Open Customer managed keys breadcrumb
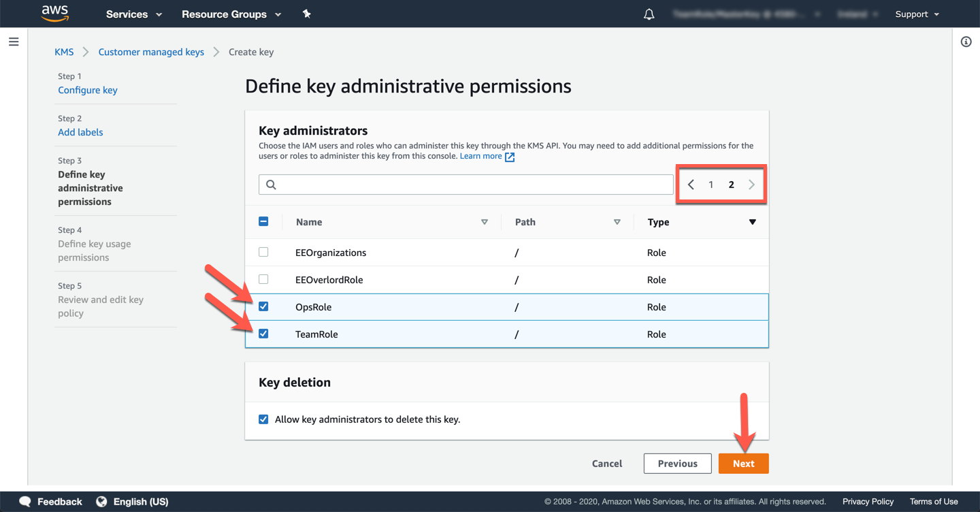980x512 pixels. coord(151,52)
